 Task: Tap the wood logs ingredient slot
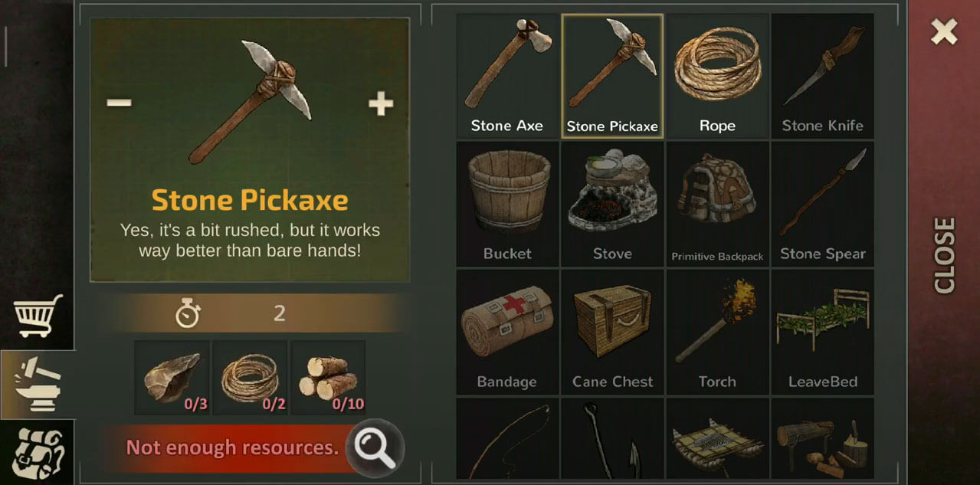328,378
